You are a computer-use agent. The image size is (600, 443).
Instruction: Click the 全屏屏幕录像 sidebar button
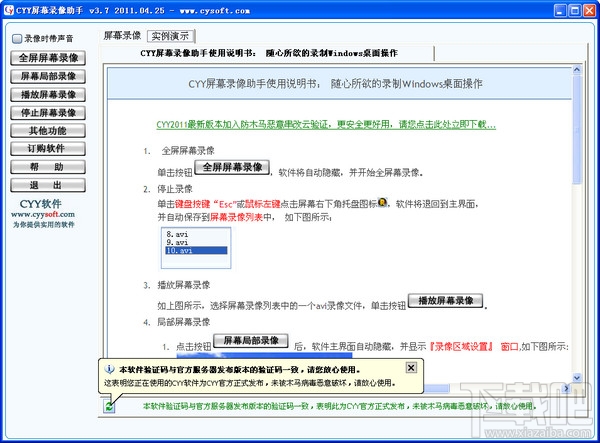[48, 58]
